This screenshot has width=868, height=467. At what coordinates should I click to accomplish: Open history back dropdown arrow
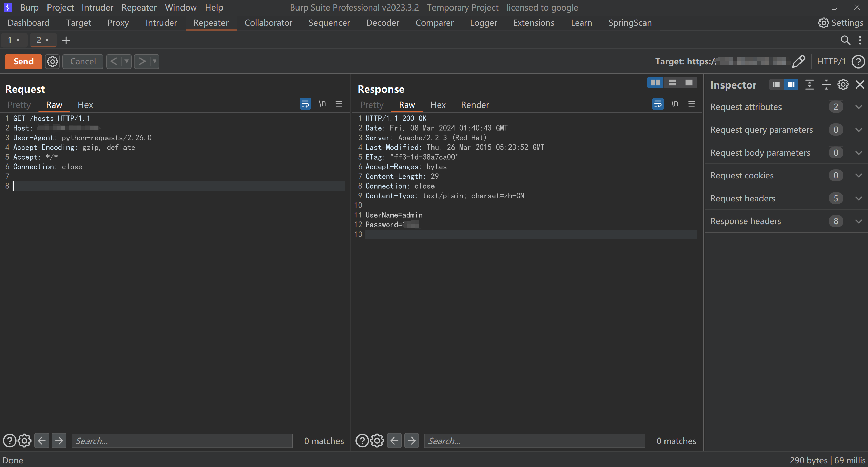(x=127, y=61)
